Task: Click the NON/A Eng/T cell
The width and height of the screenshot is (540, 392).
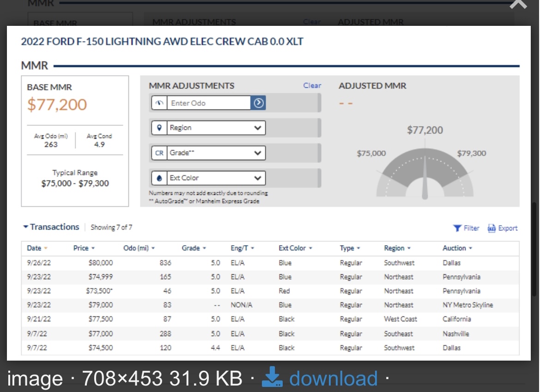Action: pos(242,305)
